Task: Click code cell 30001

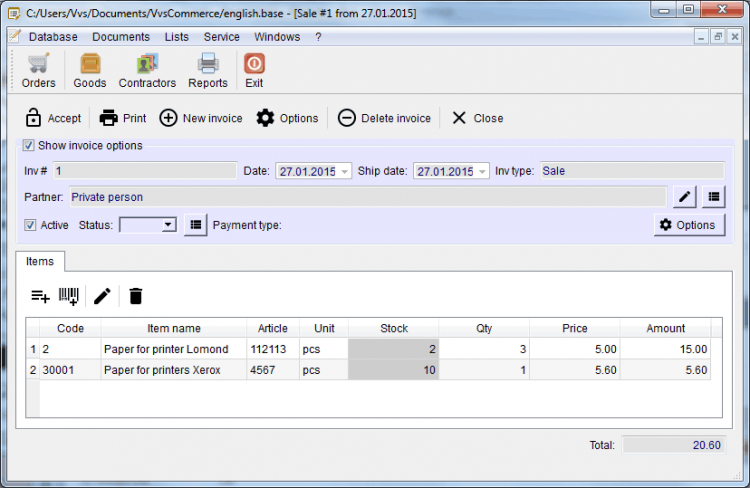Action: click(x=70, y=370)
